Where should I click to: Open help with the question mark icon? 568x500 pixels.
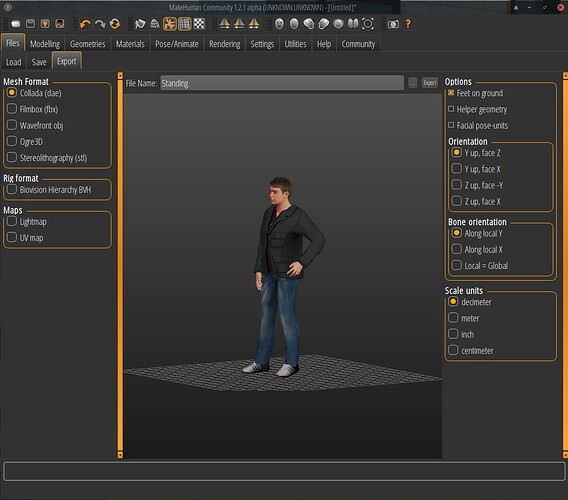click(x=408, y=24)
